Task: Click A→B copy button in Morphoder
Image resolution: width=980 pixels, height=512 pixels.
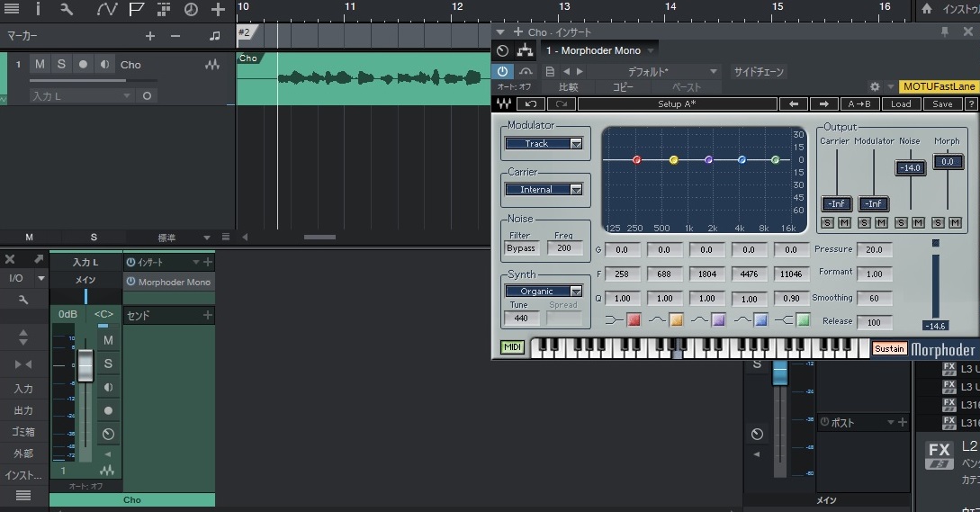Action: coord(859,103)
